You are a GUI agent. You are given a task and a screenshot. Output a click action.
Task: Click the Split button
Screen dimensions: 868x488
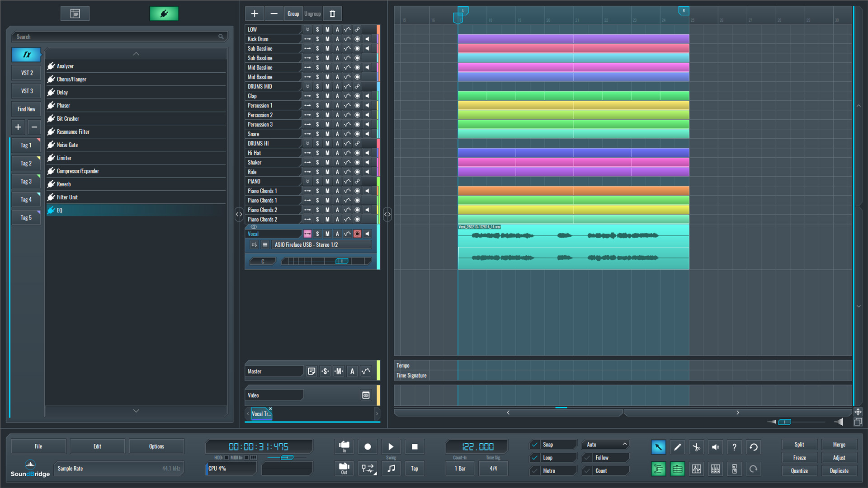click(x=799, y=445)
